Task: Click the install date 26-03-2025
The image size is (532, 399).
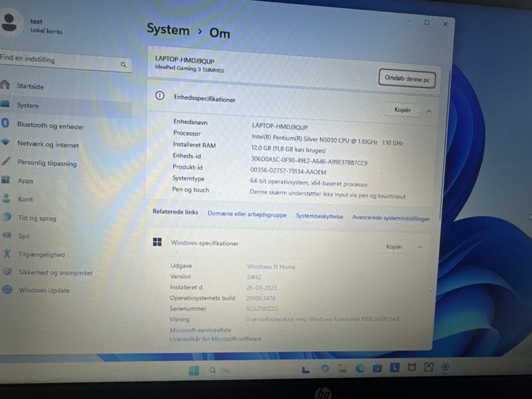Action: (262, 288)
